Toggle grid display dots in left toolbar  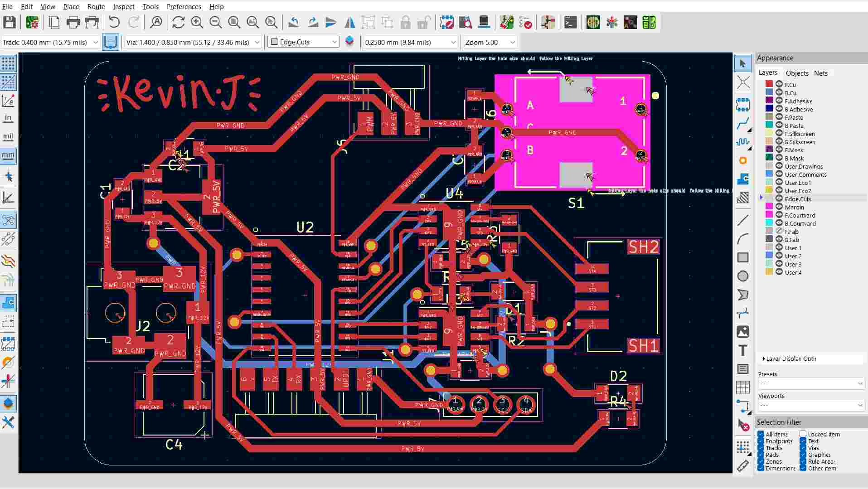(8, 63)
